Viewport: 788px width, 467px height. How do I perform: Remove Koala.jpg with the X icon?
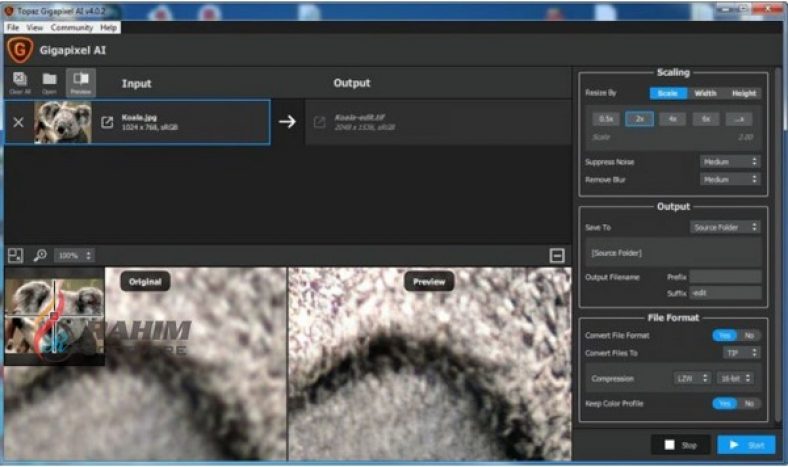click(19, 122)
